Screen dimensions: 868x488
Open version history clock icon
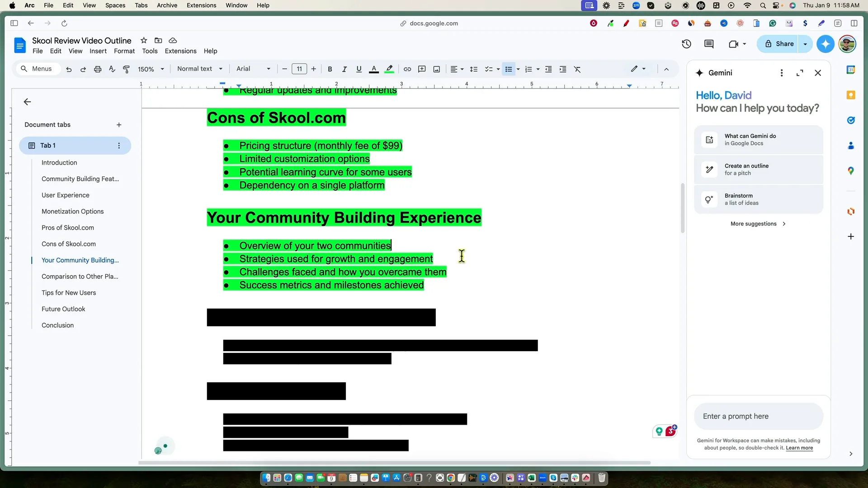686,44
